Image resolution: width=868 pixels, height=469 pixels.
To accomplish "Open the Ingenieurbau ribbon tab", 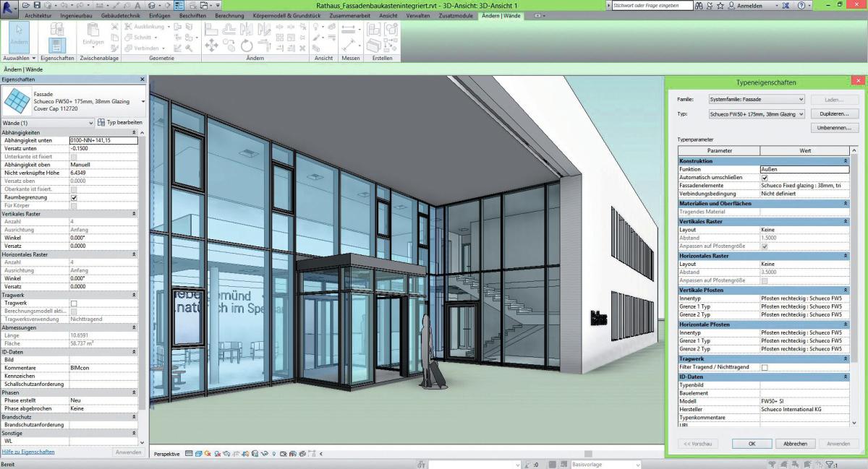I will [76, 15].
